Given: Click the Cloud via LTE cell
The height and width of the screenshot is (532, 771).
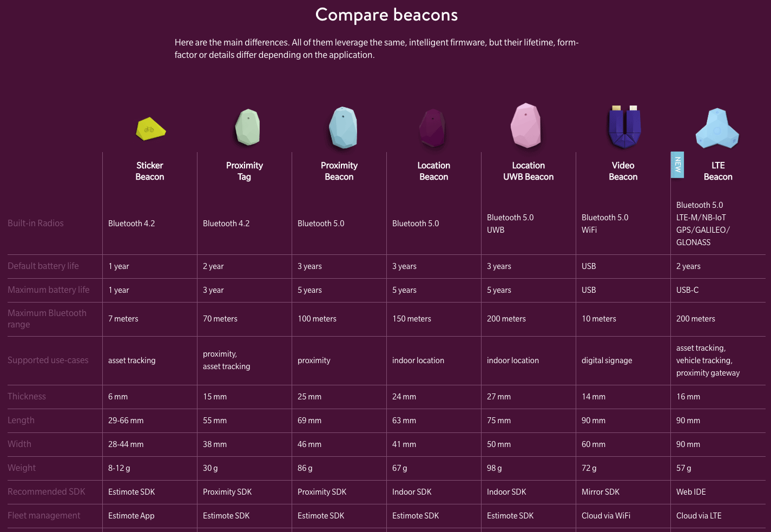Looking at the screenshot, I should click(699, 516).
